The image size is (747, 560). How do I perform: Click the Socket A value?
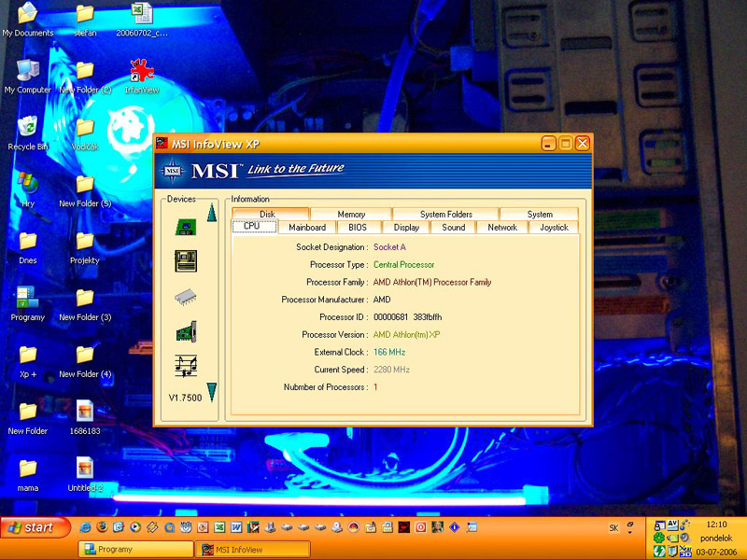(389, 247)
